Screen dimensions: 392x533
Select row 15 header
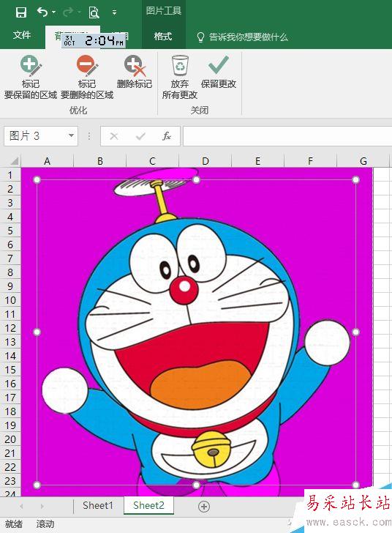pyautogui.click(x=10, y=370)
